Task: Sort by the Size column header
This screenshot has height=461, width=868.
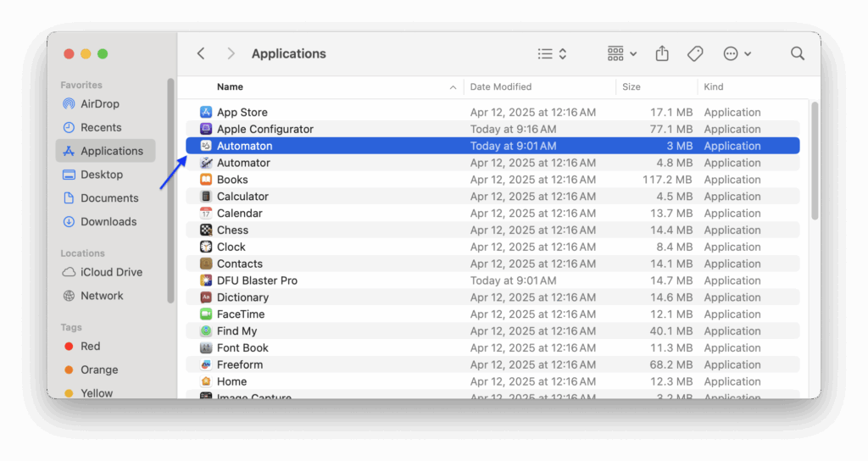Action: [631, 87]
